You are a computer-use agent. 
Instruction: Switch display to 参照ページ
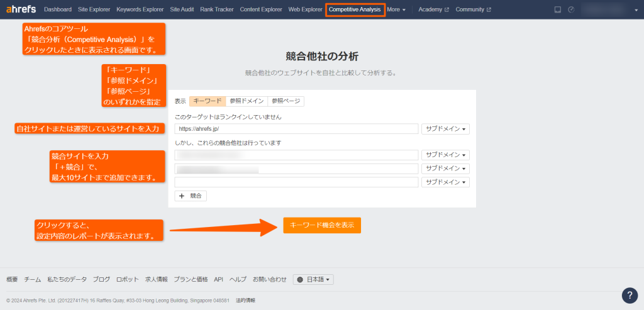(286, 101)
